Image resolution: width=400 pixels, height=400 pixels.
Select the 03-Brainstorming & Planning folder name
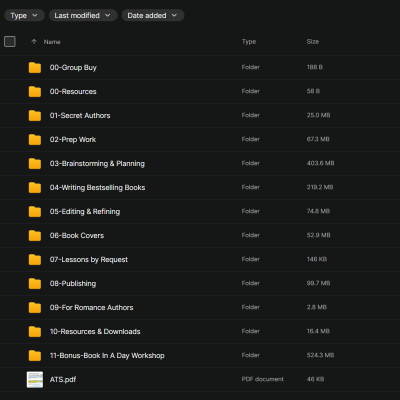pos(97,164)
